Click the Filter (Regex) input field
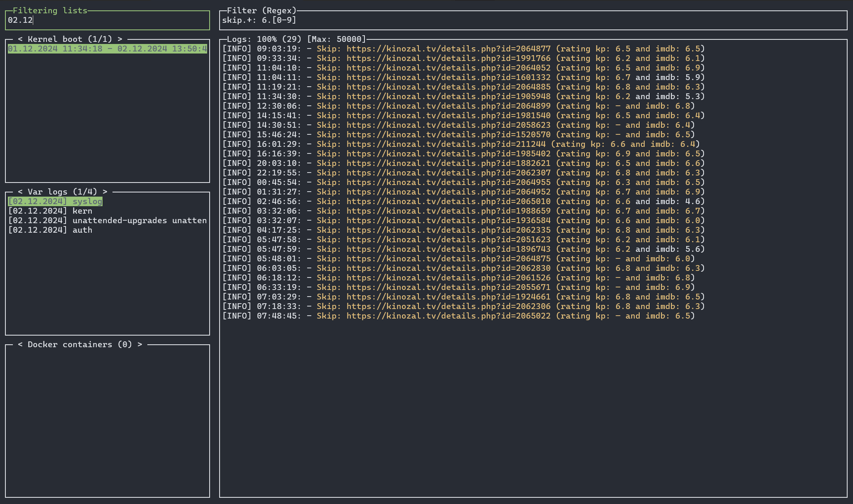 [x=533, y=20]
